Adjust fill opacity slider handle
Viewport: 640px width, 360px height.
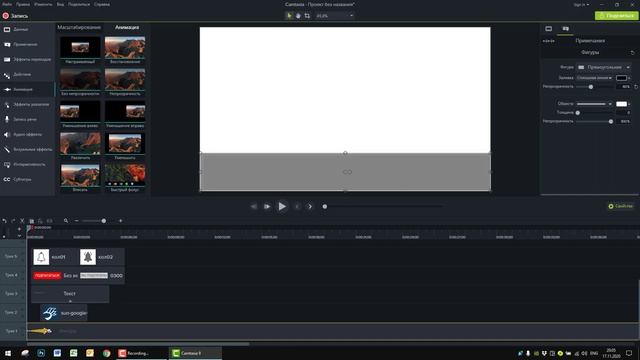tap(591, 87)
